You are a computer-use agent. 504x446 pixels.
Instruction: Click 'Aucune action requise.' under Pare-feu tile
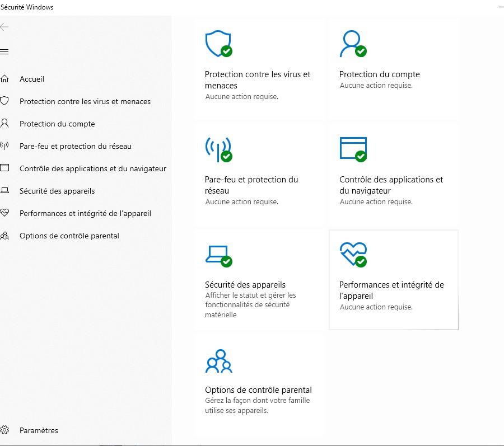[242, 201]
